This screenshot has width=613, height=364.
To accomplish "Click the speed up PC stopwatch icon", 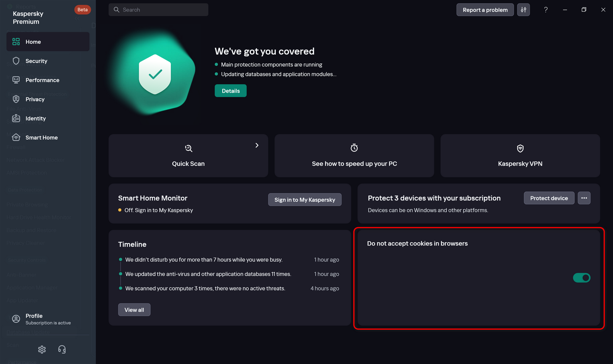I will [354, 148].
